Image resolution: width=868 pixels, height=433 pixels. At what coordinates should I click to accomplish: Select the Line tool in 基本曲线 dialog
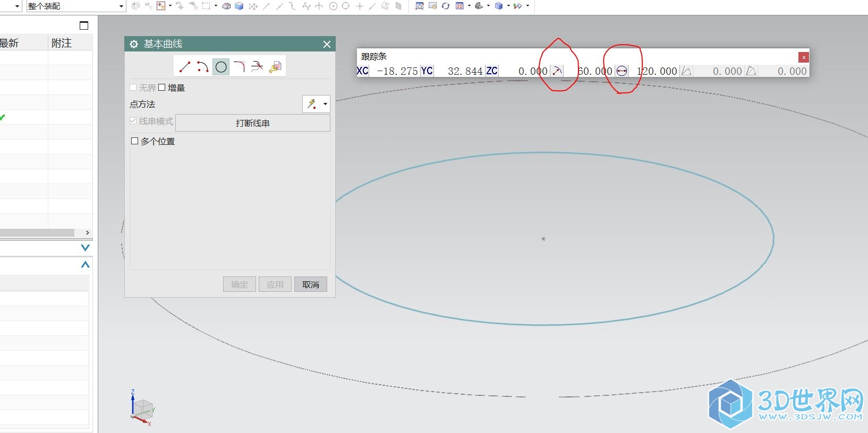(184, 67)
